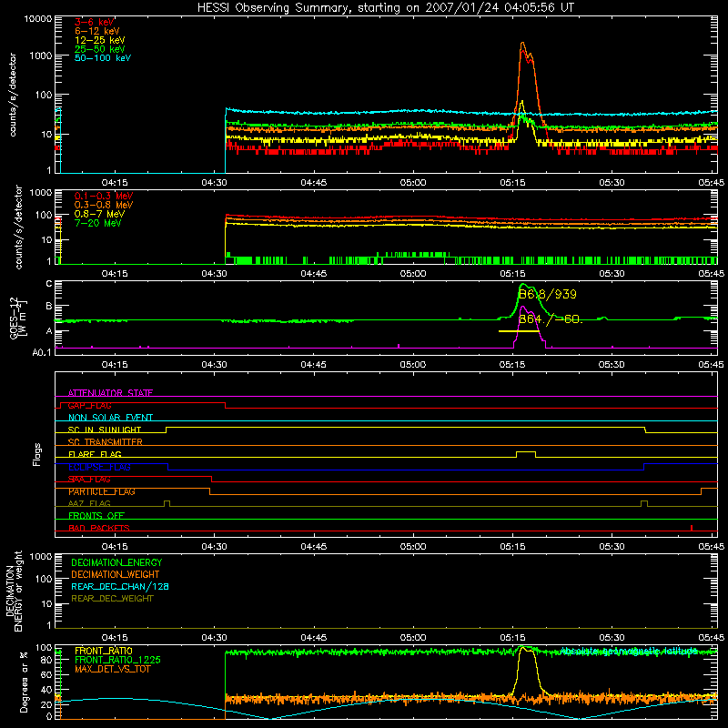Click the Degrees or % axis label
The height and width of the screenshot is (728, 728).
click(x=24, y=682)
